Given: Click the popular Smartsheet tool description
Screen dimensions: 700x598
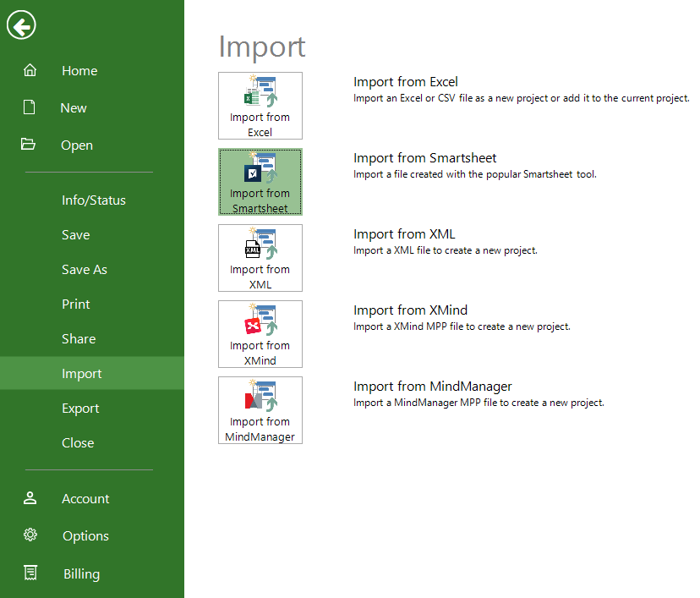Looking at the screenshot, I should coord(475,174).
